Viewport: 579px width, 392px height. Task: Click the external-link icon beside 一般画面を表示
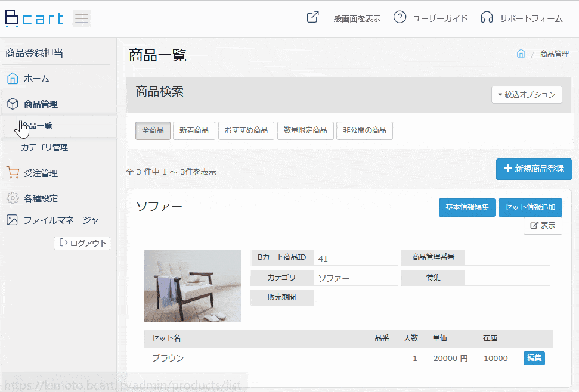313,17
